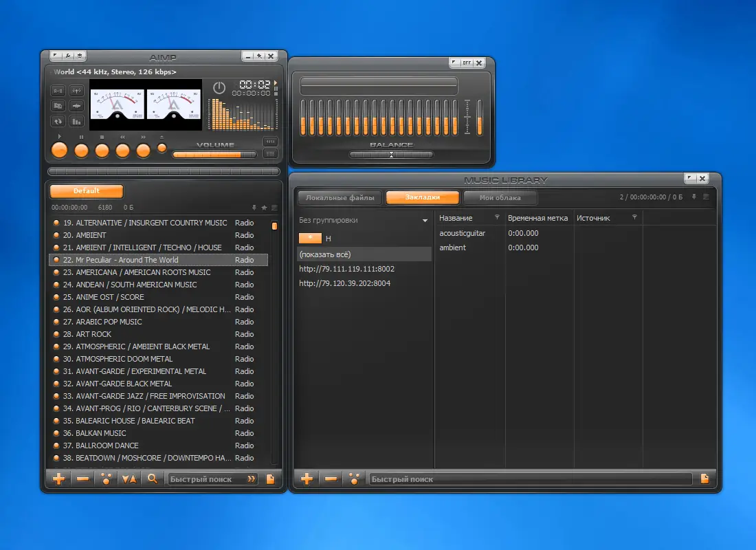The width and height of the screenshot is (756, 550).
Task: Select the Н letter filter
Action: point(329,239)
